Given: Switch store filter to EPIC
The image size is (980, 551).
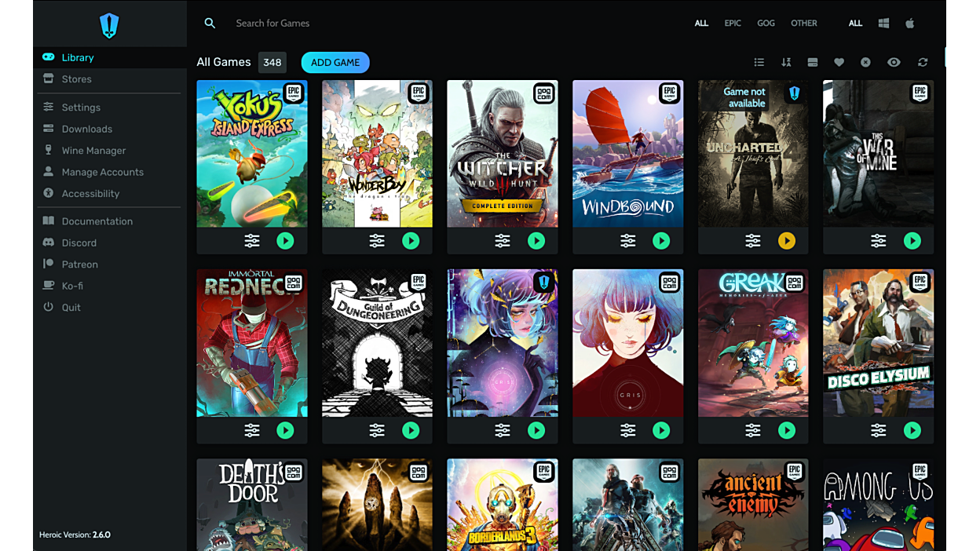Looking at the screenshot, I should point(732,23).
